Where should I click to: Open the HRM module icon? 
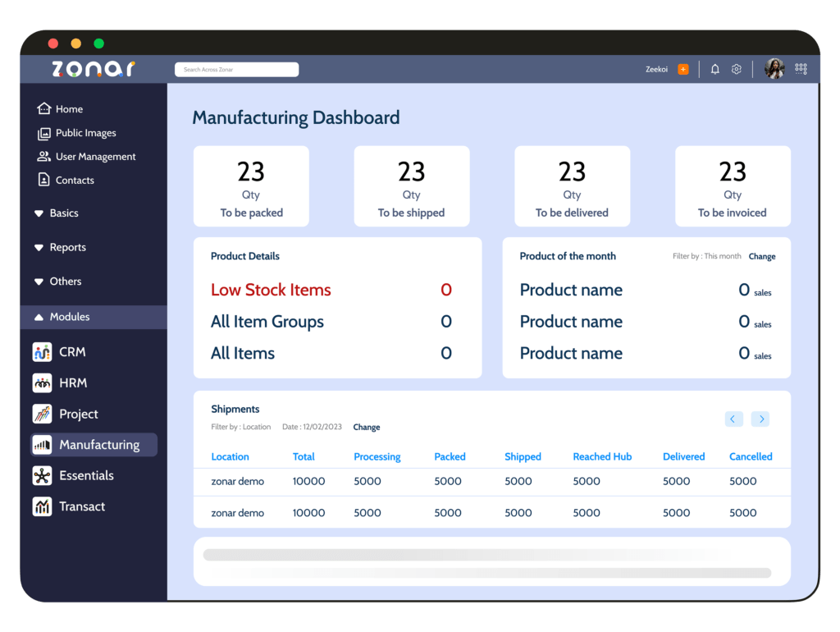click(x=43, y=382)
